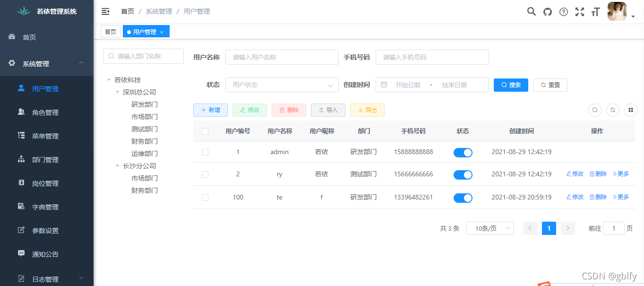Click the 修改 toolbar button
Image resolution: width=644 pixels, height=286 pixels.
pos(249,110)
